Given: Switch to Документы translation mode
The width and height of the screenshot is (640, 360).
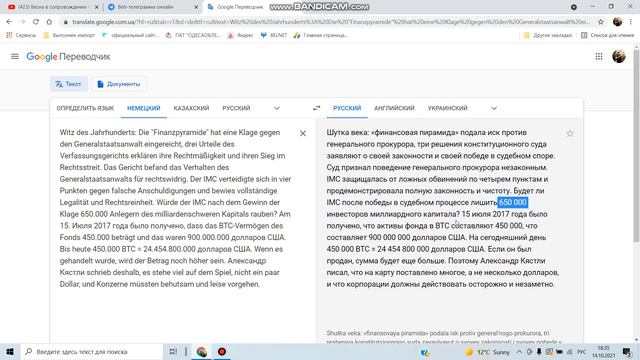Looking at the screenshot, I should [x=119, y=84].
